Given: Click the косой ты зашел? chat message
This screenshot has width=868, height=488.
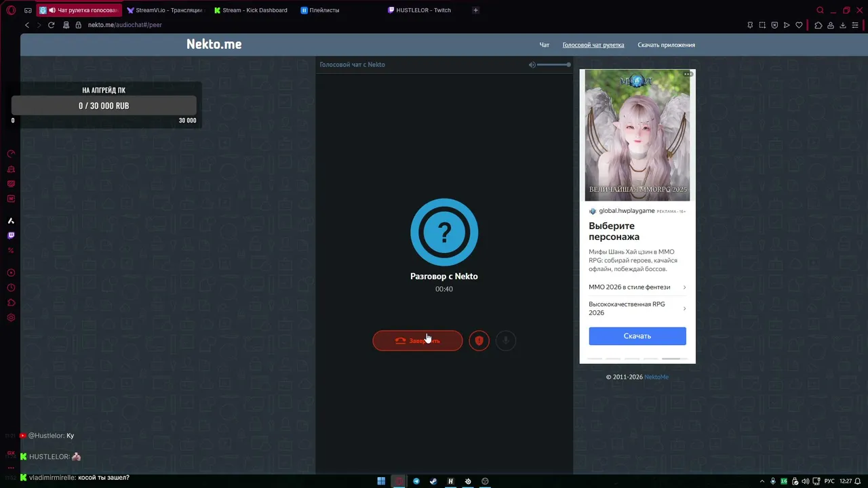Looking at the screenshot, I should 104,478.
